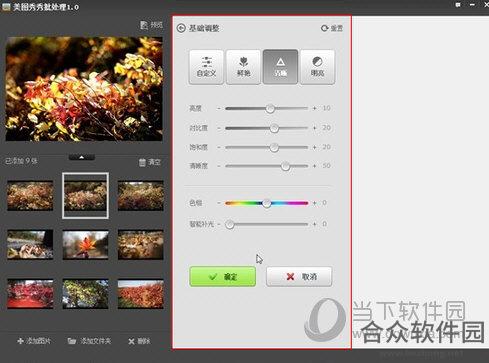The image size is (489, 363).
Task: Add a folder via 添加文件夹
Action: (89, 341)
